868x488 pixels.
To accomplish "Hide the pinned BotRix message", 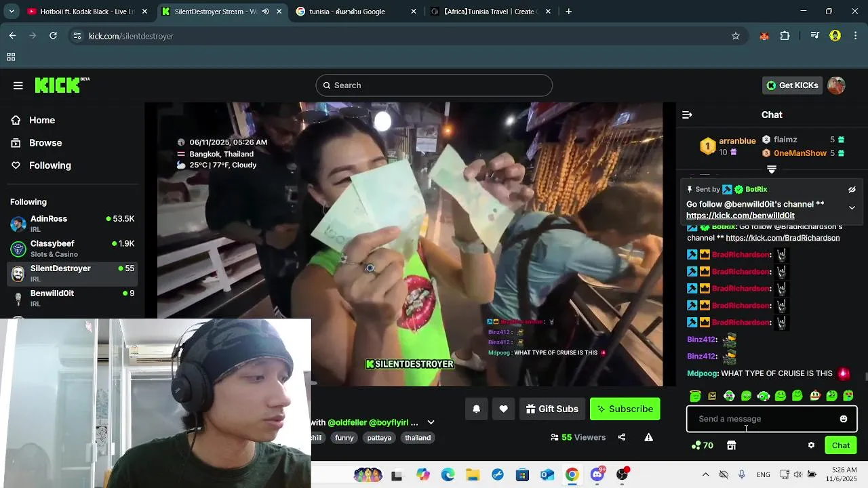I will coord(852,190).
